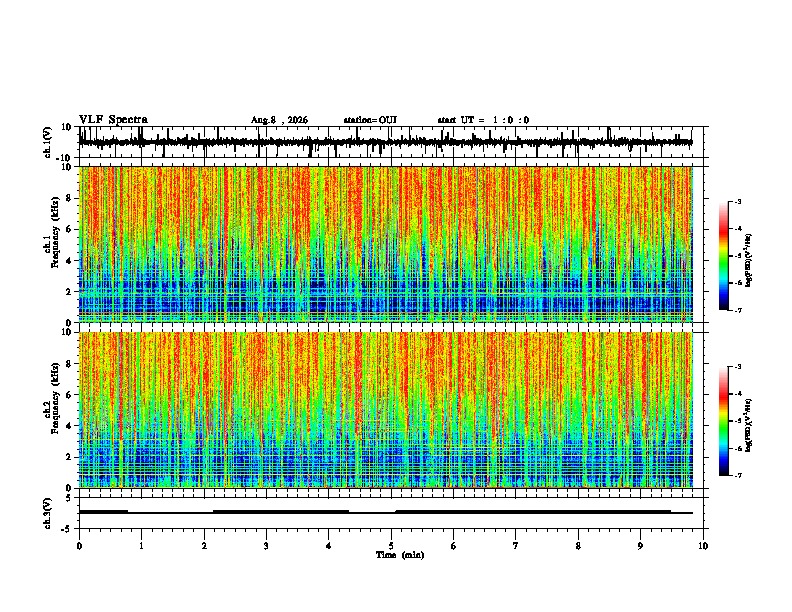This screenshot has height=612, width=792.
Task: Click the station=OUI label
Action: coord(370,120)
